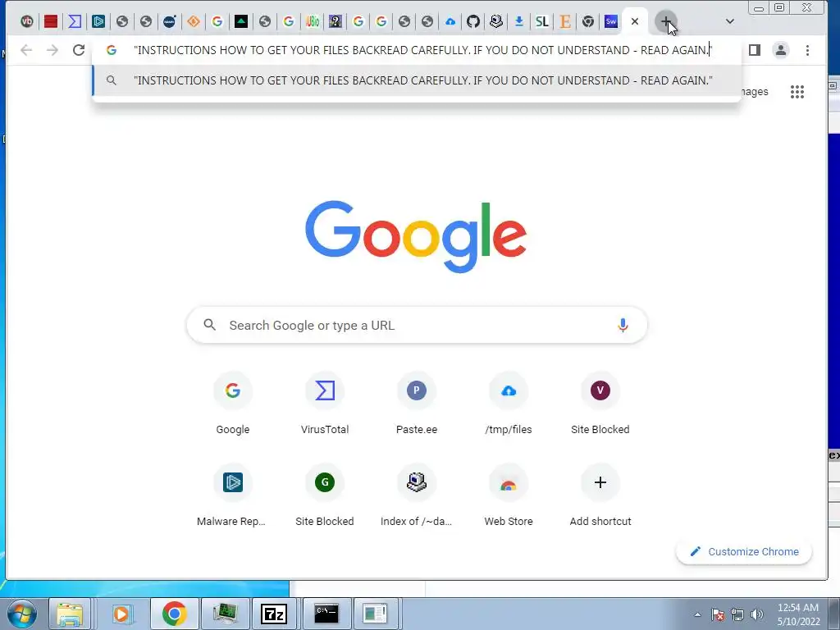This screenshot has width=840, height=630.
Task: Switch to the red square favicon tab
Action: click(x=51, y=21)
